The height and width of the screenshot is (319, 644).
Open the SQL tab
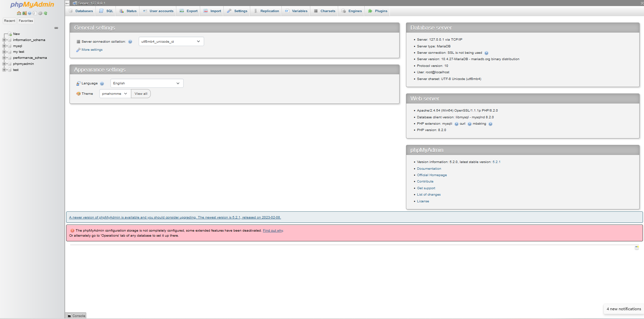point(106,11)
